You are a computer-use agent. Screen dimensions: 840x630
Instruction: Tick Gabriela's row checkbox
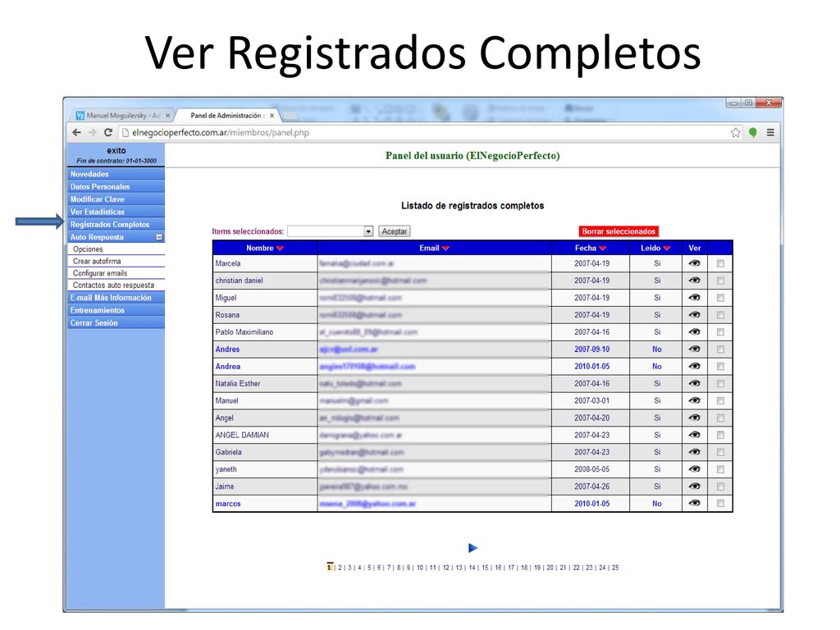tap(720, 452)
